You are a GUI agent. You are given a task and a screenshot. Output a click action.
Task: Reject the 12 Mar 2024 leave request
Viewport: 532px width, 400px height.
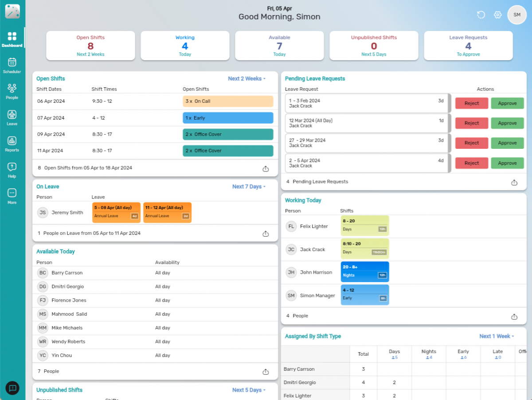(x=471, y=123)
